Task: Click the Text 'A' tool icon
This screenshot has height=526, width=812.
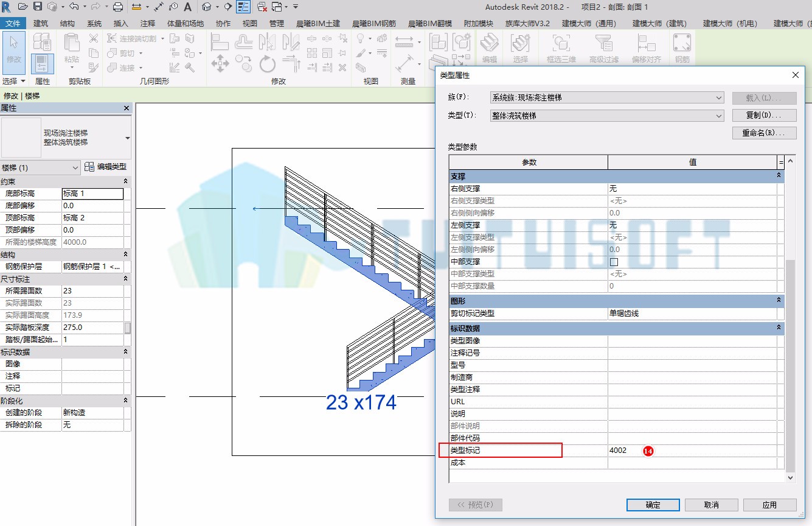Action: (187, 7)
